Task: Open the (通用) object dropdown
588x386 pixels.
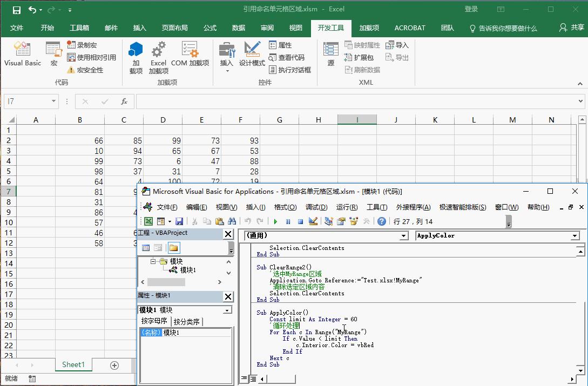Action: coord(403,236)
